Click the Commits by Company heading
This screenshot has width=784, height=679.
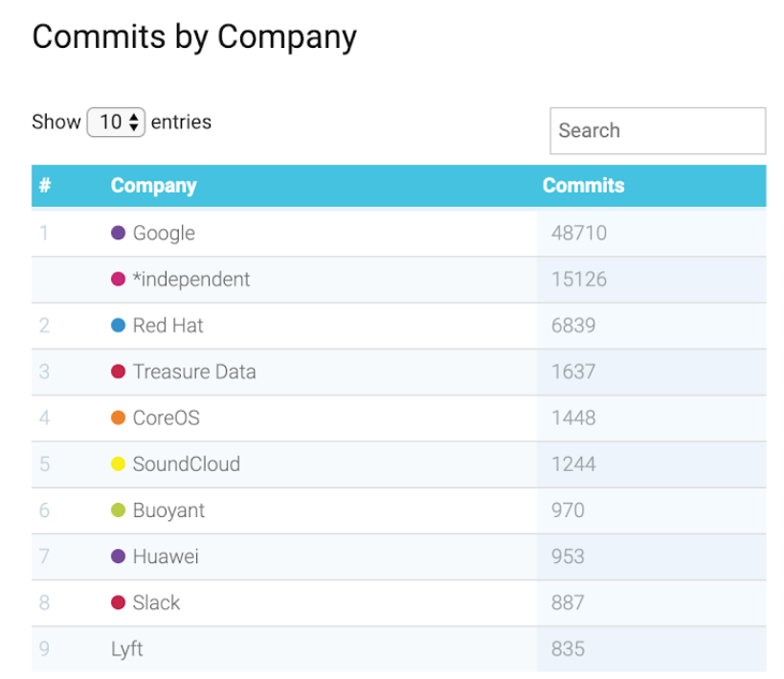click(194, 37)
